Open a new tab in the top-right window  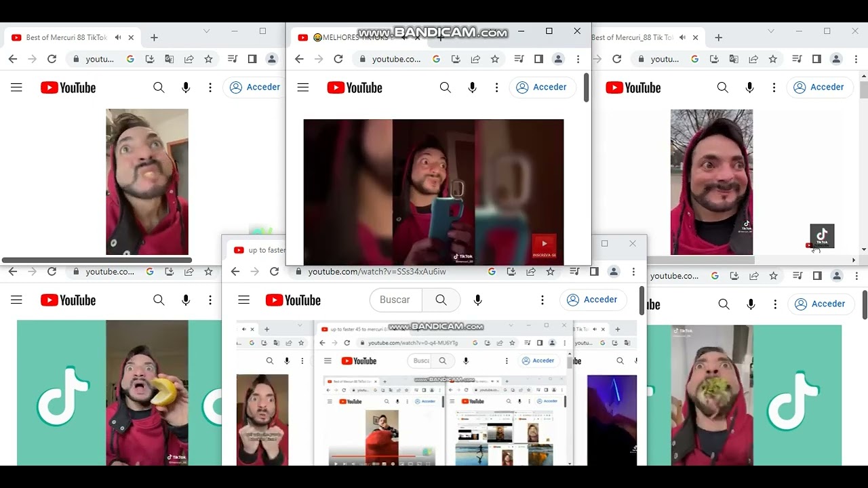click(x=719, y=38)
